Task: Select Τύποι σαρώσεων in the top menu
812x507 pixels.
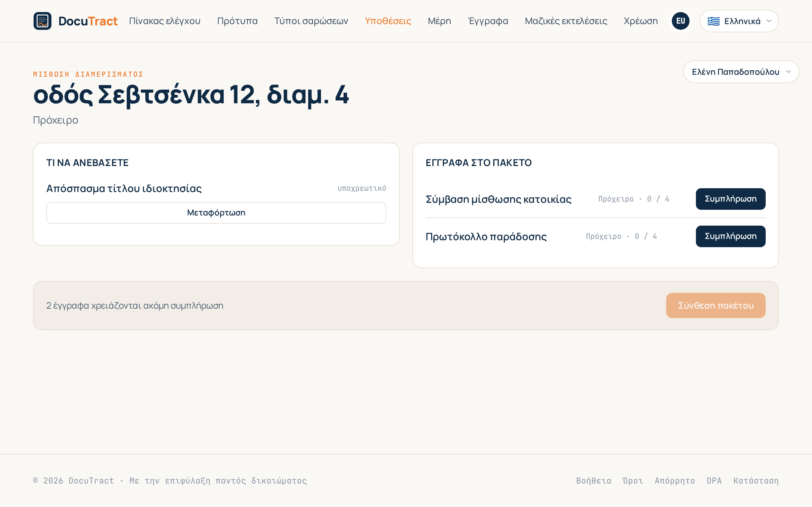Action: click(311, 21)
